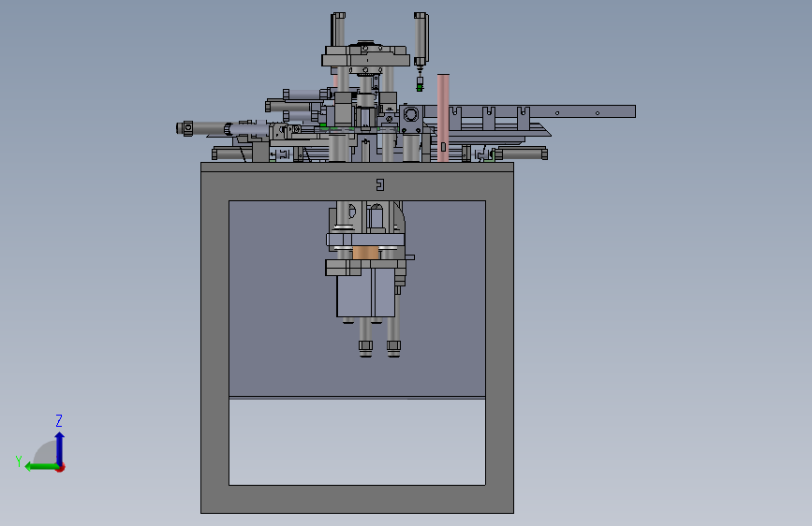Select the large horizontal cylinder's end cap at far left
Viewport: 812px width, 526px height.
185,128
